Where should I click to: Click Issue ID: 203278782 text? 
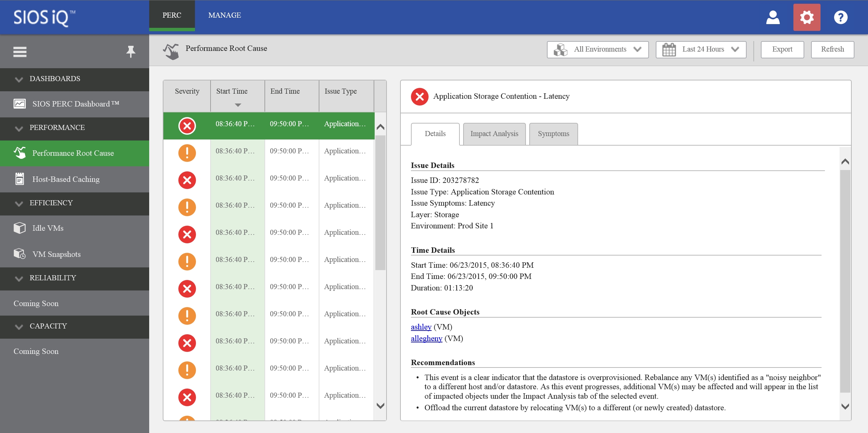445,180
